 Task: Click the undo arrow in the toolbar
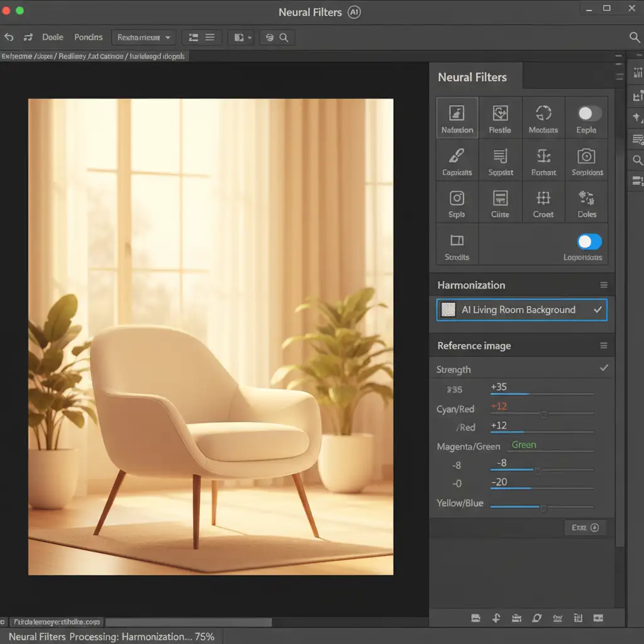(9, 38)
